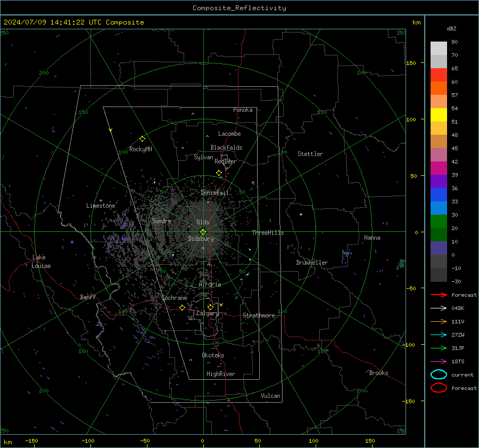Click the yellow diamond marker below RedDeer
This screenshot has height=448, width=479.
click(x=219, y=173)
